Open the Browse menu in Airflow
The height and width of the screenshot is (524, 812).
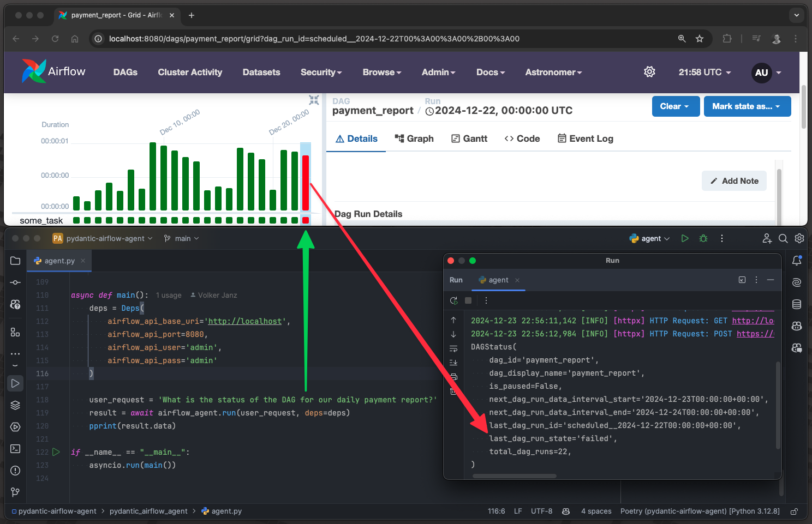click(x=381, y=72)
